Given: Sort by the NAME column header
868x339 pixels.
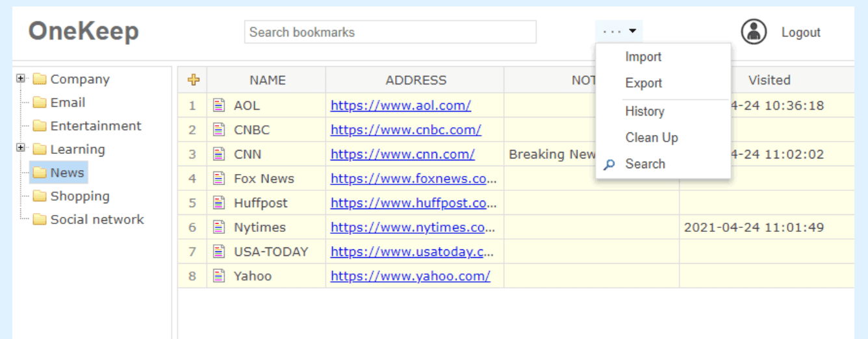Looking at the screenshot, I should (267, 81).
